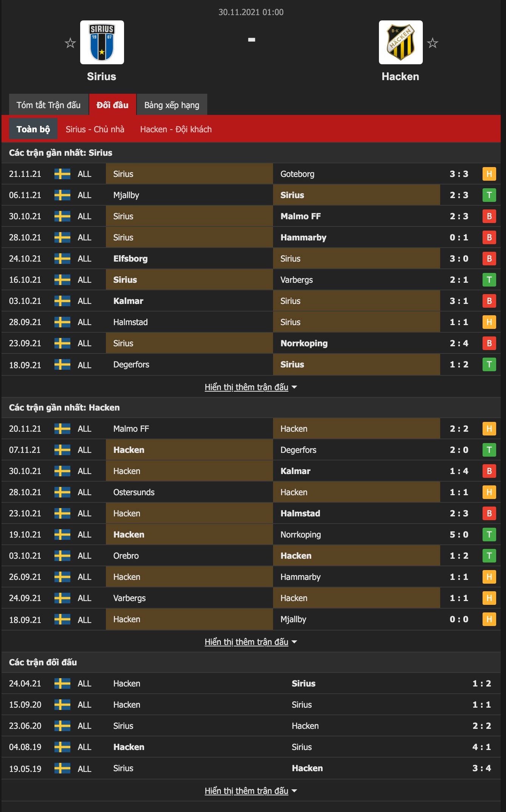
Task: Click Ostersunds in 28.10.21 row
Action: [x=134, y=492]
